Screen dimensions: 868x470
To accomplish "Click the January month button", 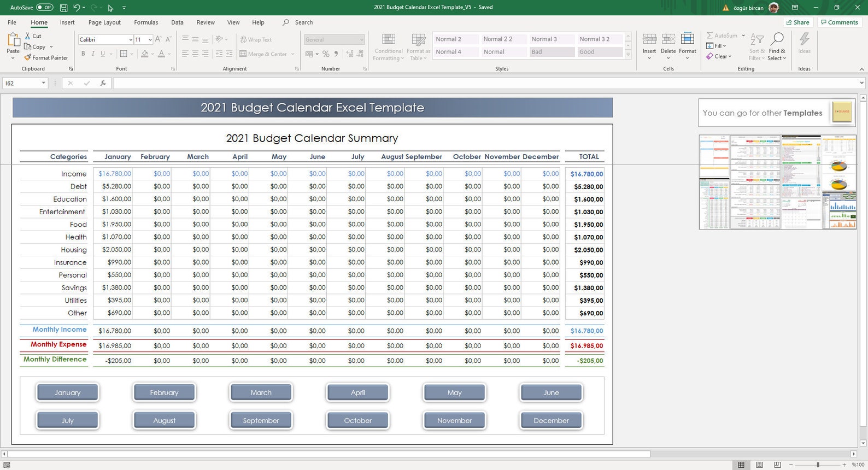I will (68, 392).
